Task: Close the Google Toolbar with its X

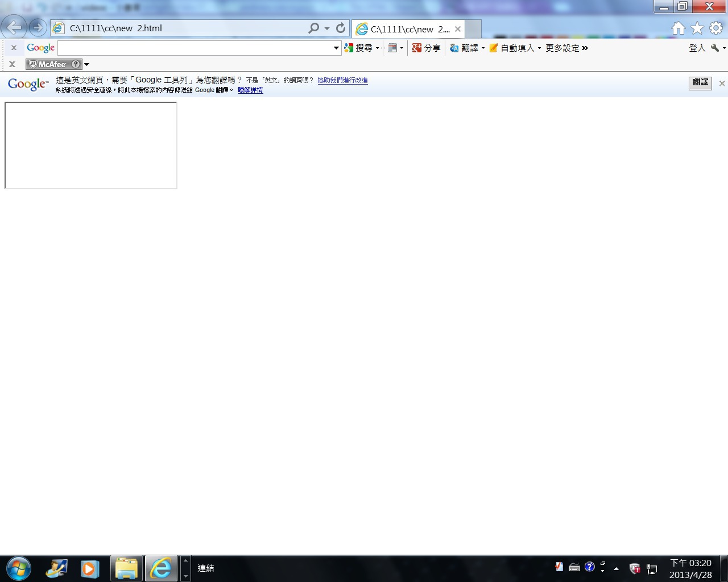Action: [14, 48]
